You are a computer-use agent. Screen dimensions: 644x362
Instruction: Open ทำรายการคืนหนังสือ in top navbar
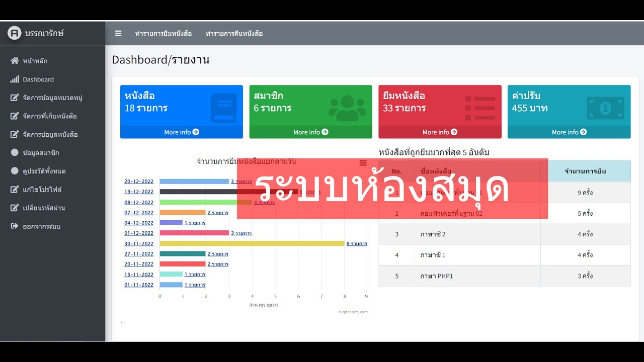click(x=234, y=34)
